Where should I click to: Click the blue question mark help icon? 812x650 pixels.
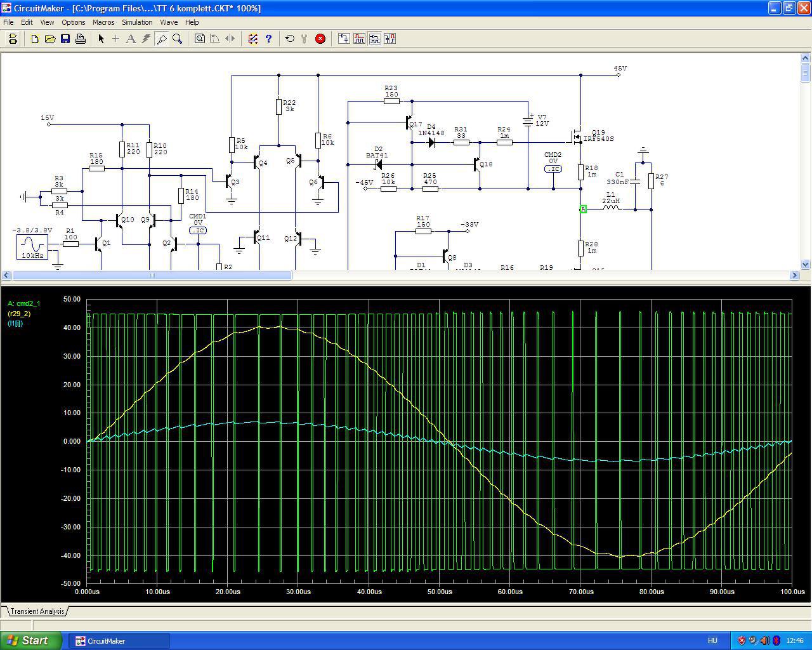coord(268,39)
